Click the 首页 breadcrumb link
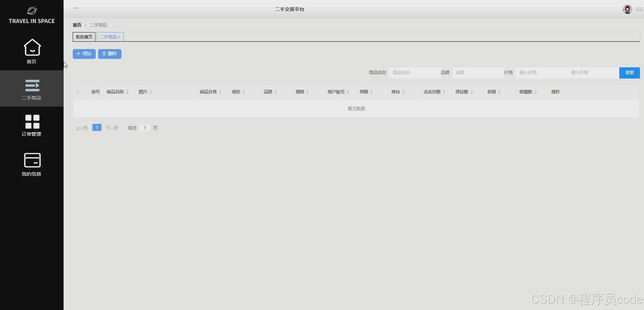 click(77, 25)
